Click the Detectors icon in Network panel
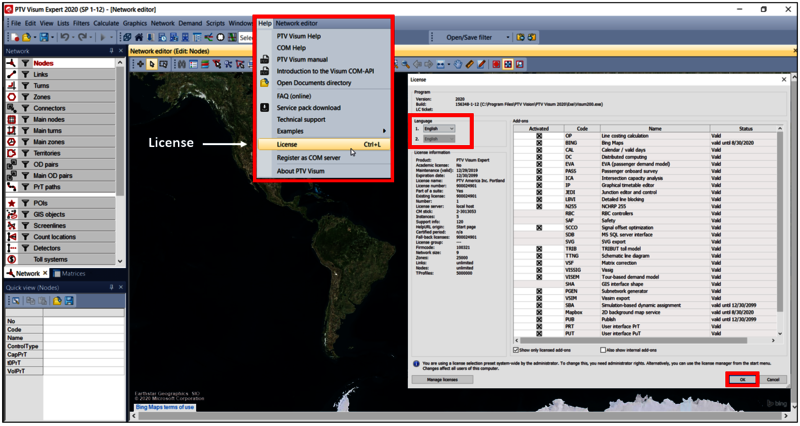 [x=11, y=247]
